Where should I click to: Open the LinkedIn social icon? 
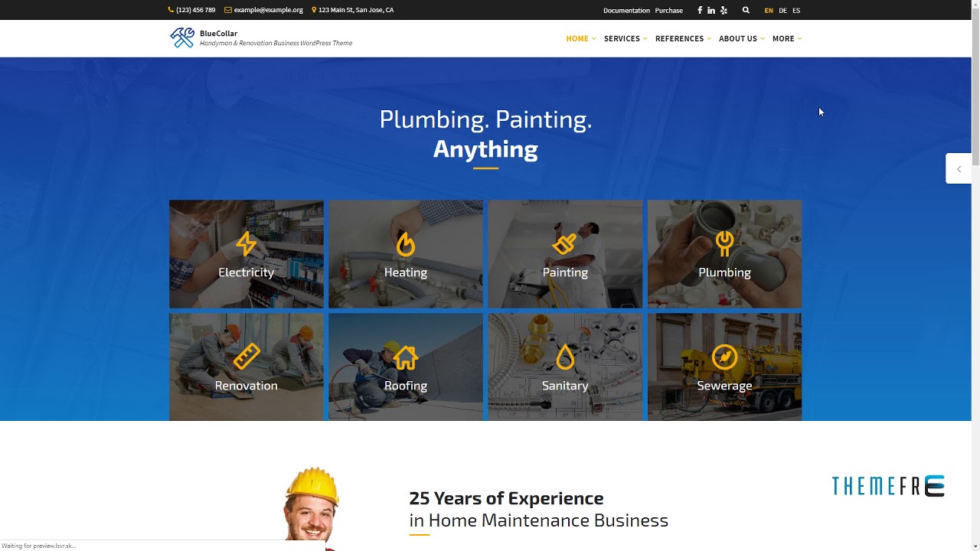[x=711, y=10]
